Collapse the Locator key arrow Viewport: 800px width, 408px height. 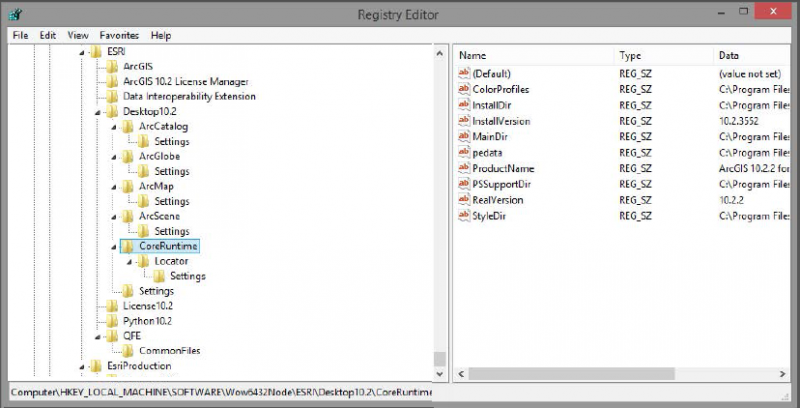pos(130,261)
